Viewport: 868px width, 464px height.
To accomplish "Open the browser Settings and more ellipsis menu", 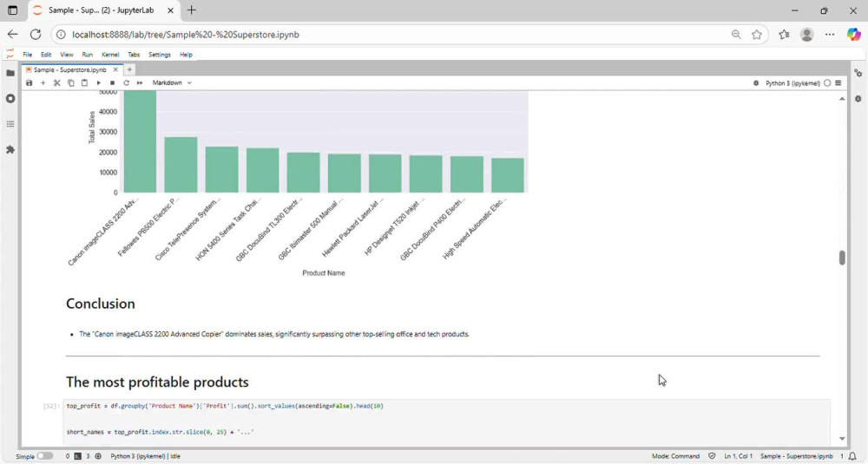I will [x=829, y=35].
